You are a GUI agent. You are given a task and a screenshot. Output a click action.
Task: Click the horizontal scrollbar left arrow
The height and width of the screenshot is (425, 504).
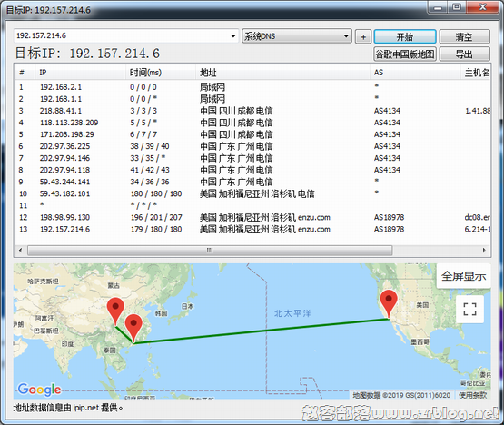[x=21, y=250]
